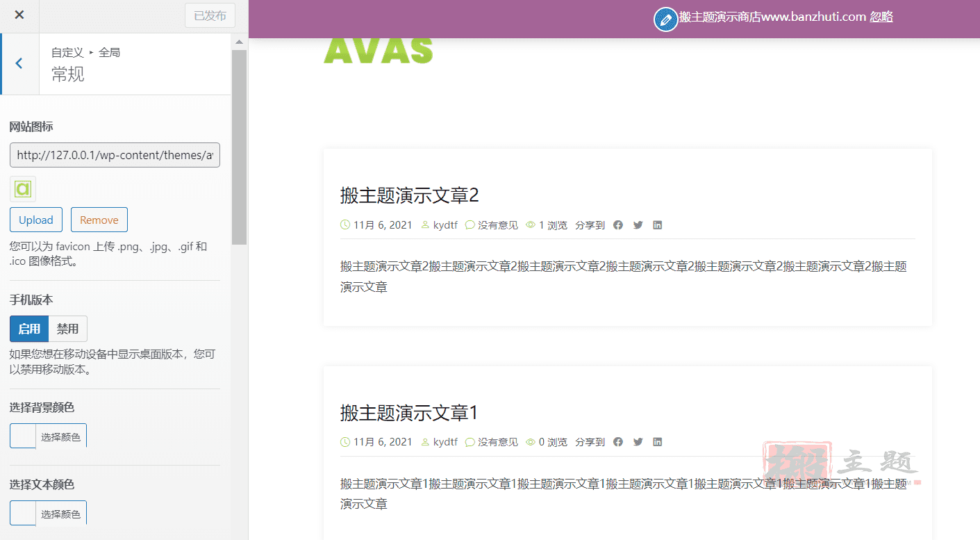The height and width of the screenshot is (540, 980).
Task: Enable mobile version with 启用 button
Action: (x=29, y=329)
